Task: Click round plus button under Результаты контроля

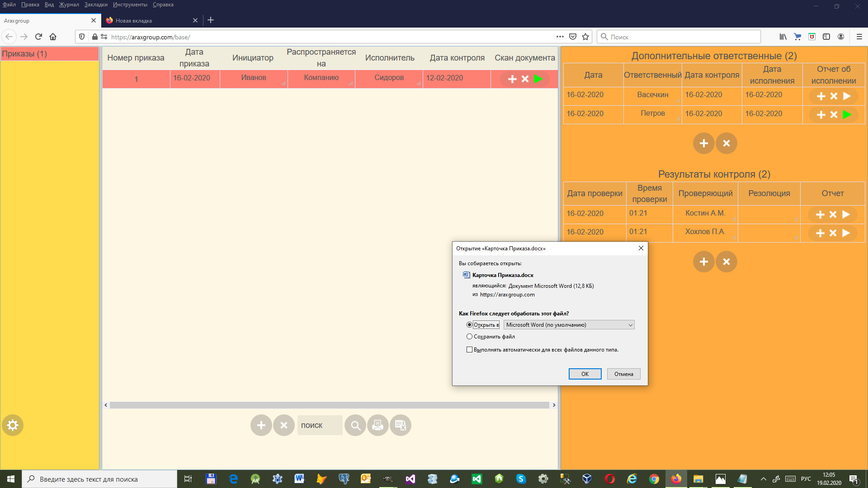Action: [x=703, y=262]
